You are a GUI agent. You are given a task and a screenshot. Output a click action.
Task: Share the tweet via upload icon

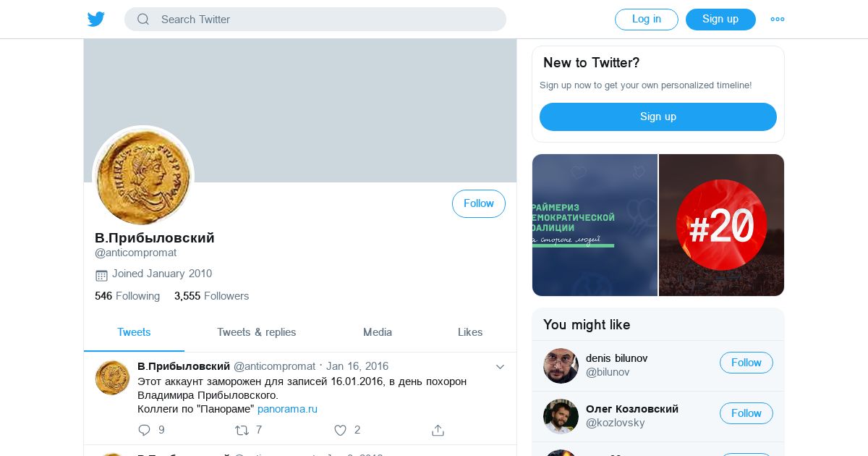[438, 430]
